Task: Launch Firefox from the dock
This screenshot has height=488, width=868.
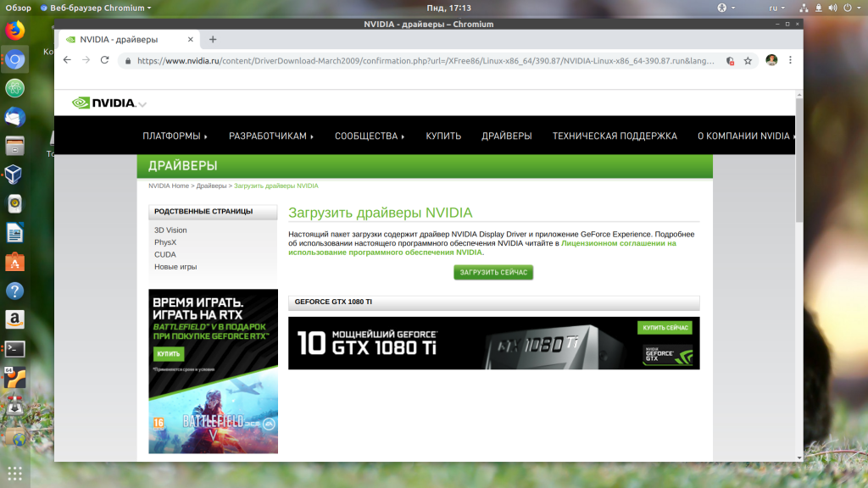Action: tap(15, 30)
